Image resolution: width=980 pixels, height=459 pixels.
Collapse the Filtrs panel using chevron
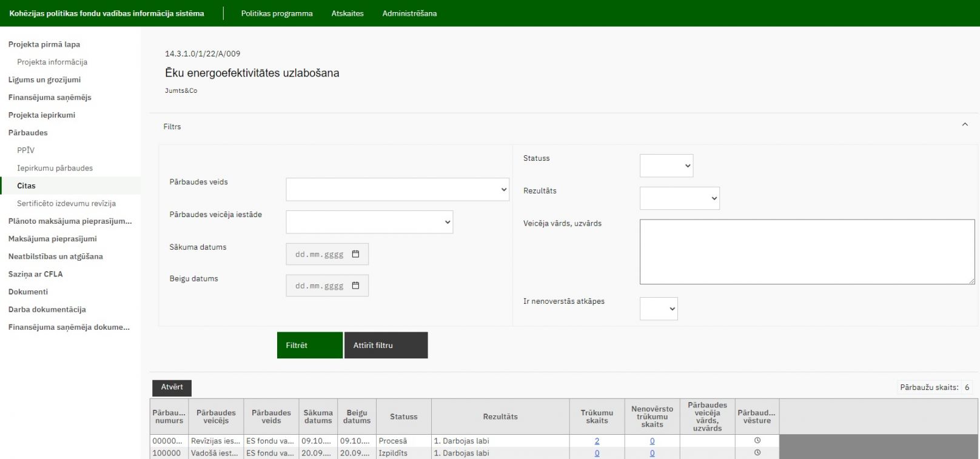965,125
